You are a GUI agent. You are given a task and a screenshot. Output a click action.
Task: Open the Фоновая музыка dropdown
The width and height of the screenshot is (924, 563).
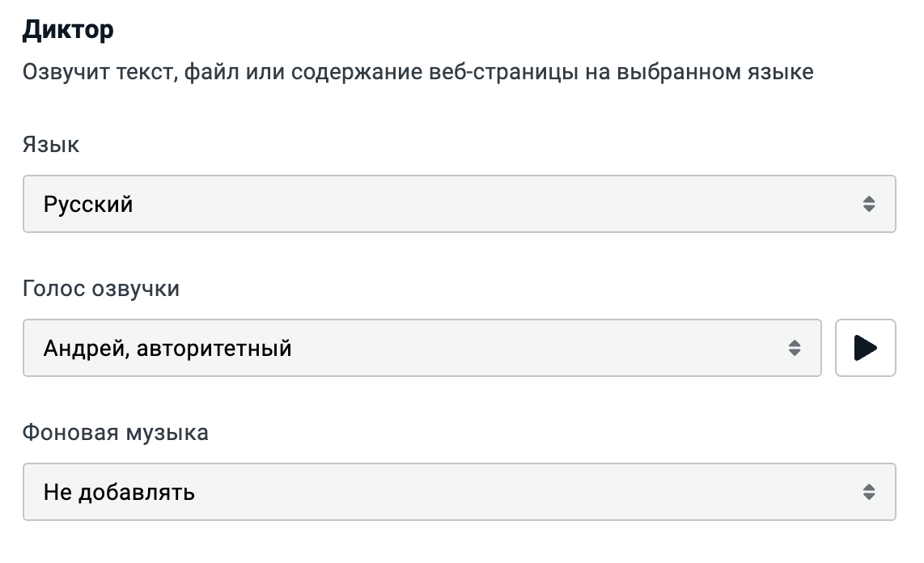tap(459, 492)
